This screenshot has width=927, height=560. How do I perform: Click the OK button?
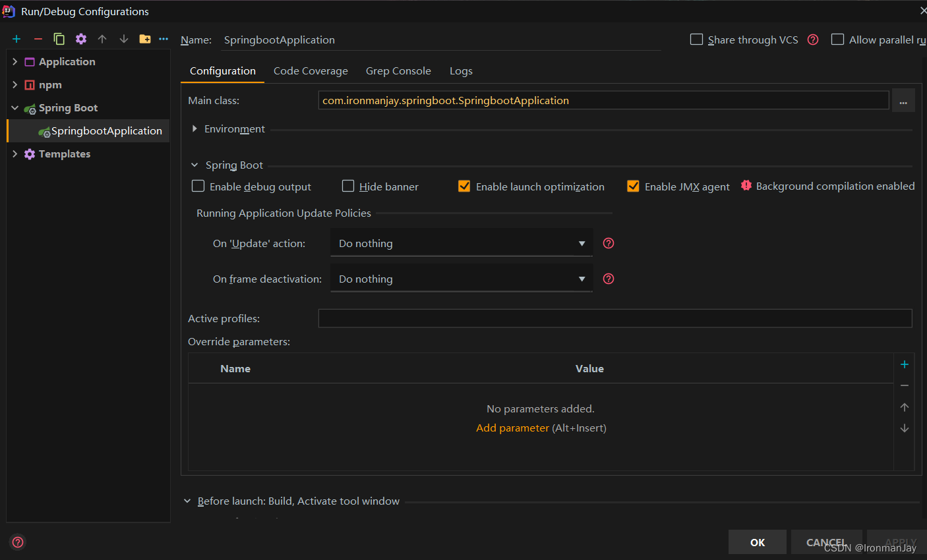[757, 542]
